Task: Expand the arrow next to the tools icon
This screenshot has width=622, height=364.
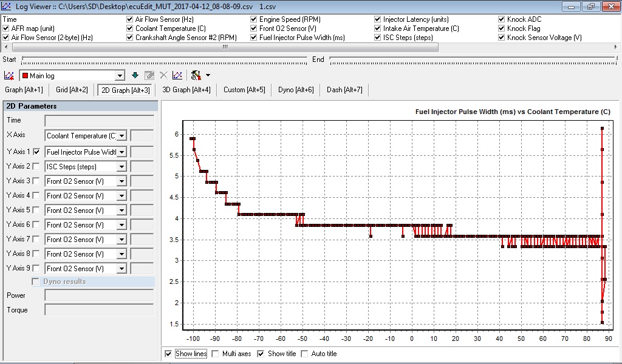Action: [208, 75]
